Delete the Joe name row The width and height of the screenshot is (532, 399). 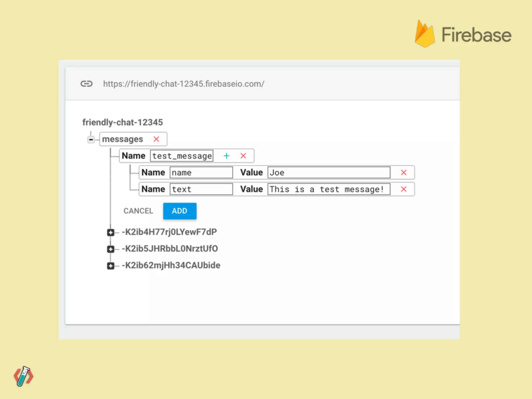[403, 172]
